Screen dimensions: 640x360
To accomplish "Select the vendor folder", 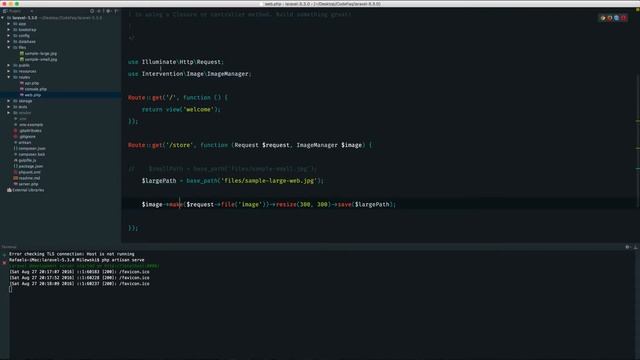I will 24,113.
